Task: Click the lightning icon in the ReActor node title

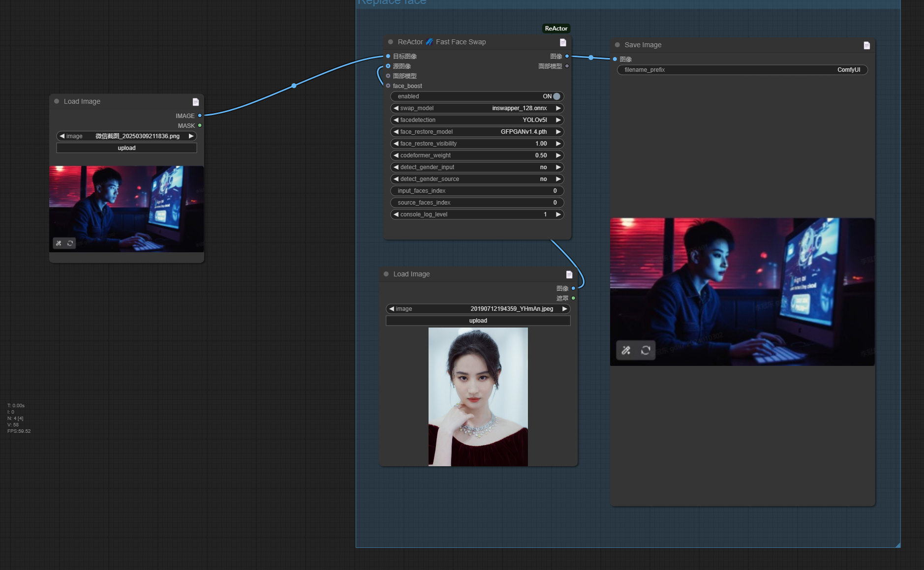Action: 429,42
